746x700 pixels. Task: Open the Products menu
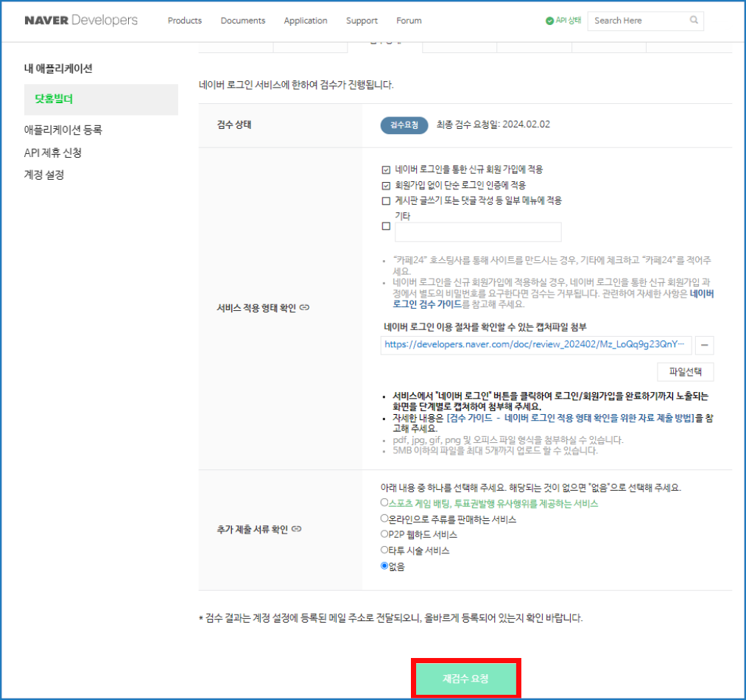pyautogui.click(x=185, y=21)
